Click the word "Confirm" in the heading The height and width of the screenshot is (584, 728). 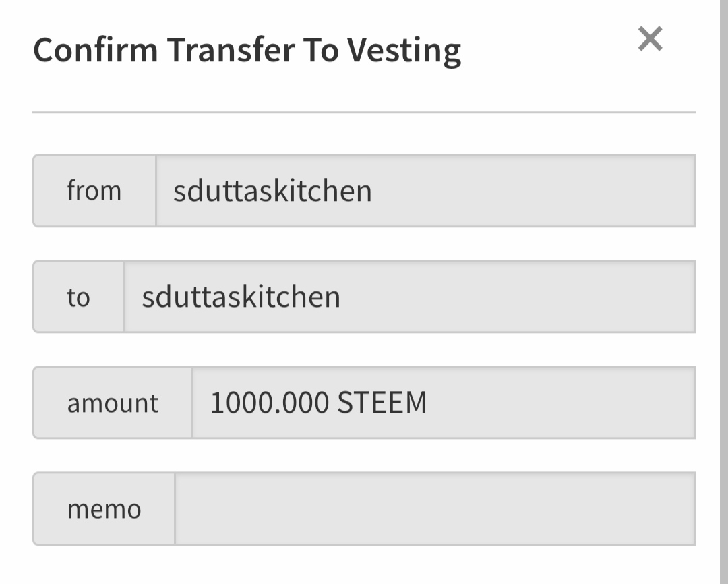96,50
